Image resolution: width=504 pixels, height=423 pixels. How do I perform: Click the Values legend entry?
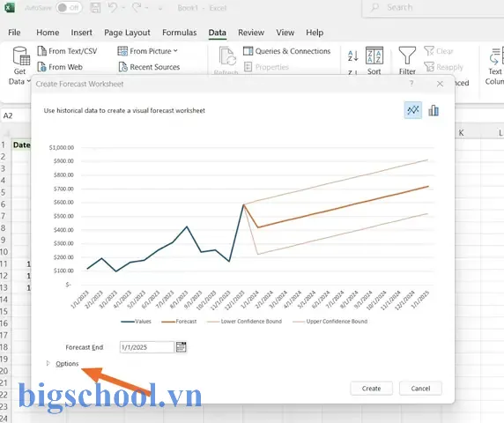tap(136, 322)
